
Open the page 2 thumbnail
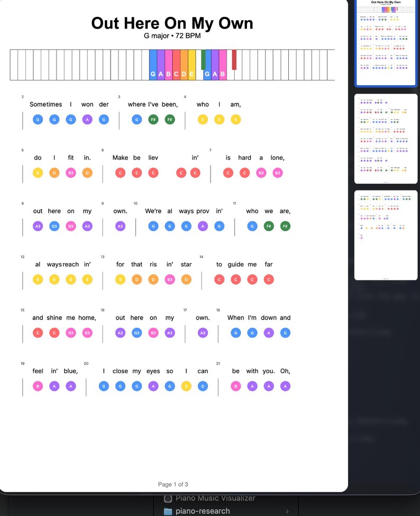386,139
